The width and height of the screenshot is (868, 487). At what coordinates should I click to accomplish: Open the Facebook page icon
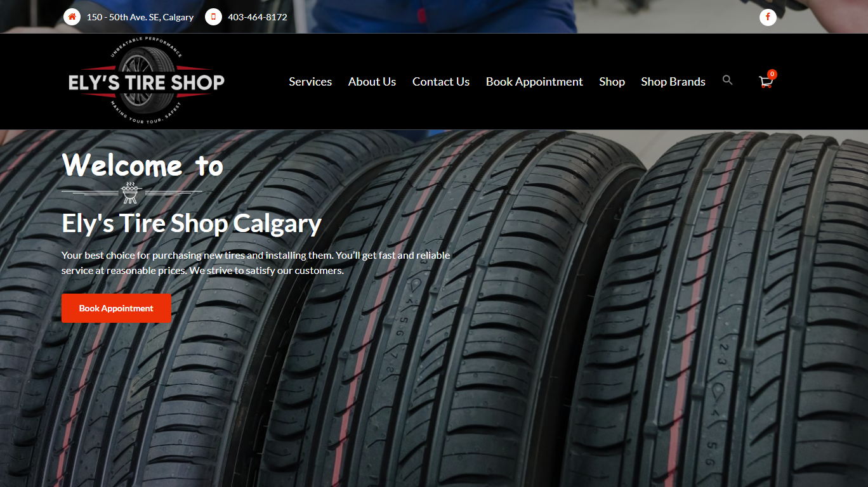[x=768, y=17]
